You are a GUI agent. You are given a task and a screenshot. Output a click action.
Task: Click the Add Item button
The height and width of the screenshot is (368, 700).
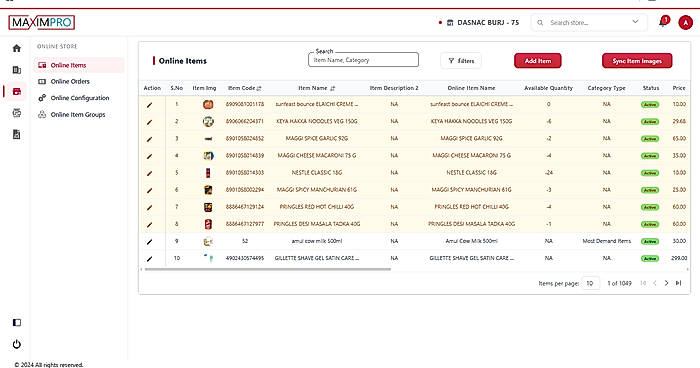click(538, 61)
